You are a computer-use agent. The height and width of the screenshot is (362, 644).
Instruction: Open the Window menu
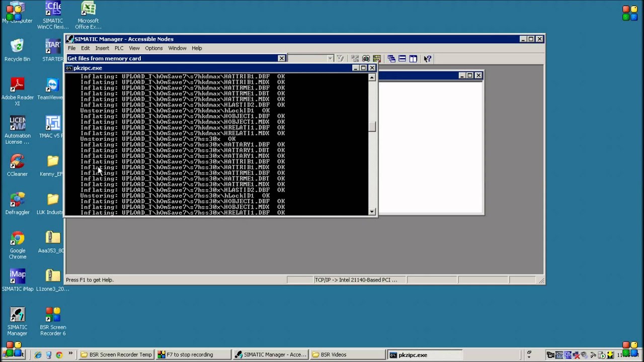(177, 48)
